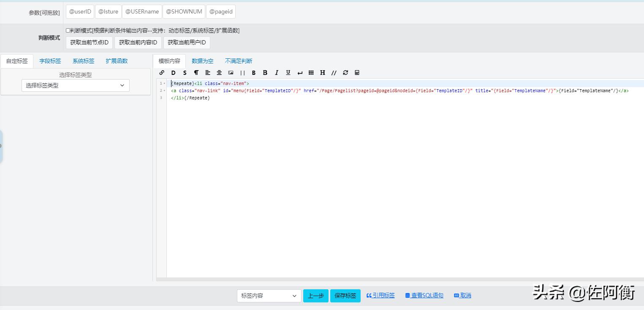Insert a table with the grid icon
644x310 pixels.
point(311,73)
